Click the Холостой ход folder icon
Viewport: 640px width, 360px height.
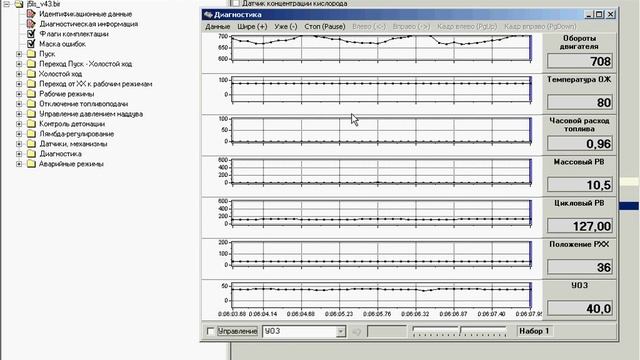[x=31, y=74]
